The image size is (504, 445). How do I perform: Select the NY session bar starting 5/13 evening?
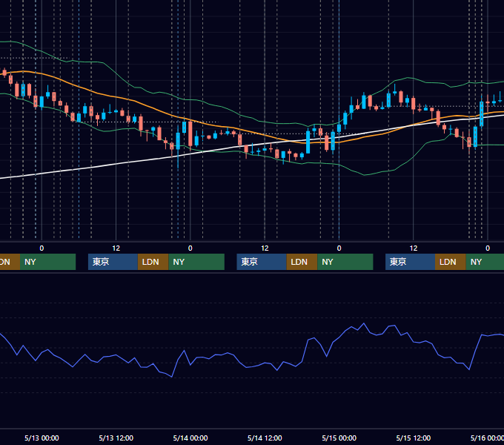tap(196, 262)
